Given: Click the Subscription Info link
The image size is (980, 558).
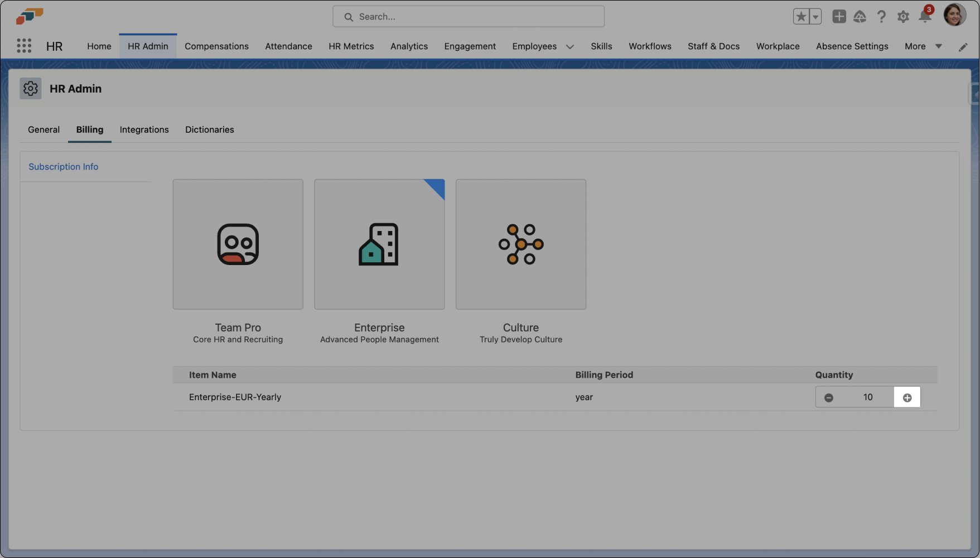Looking at the screenshot, I should point(63,167).
